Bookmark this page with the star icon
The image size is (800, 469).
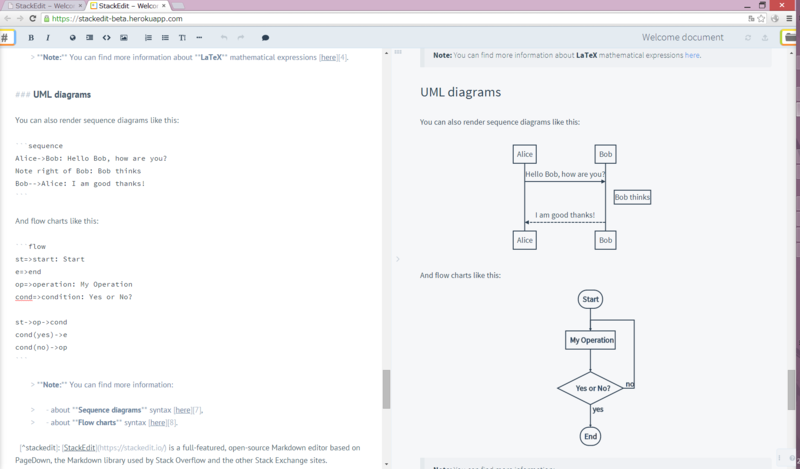pyautogui.click(x=761, y=18)
